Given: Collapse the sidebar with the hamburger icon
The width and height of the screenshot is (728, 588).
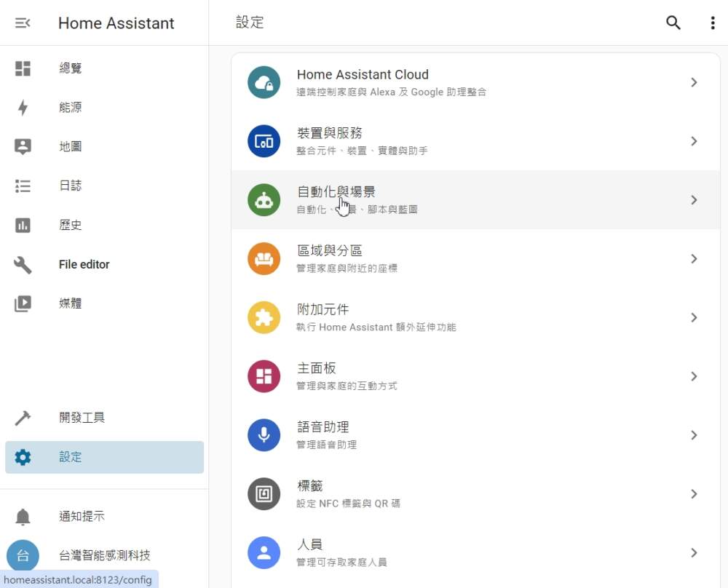Looking at the screenshot, I should click(22, 23).
